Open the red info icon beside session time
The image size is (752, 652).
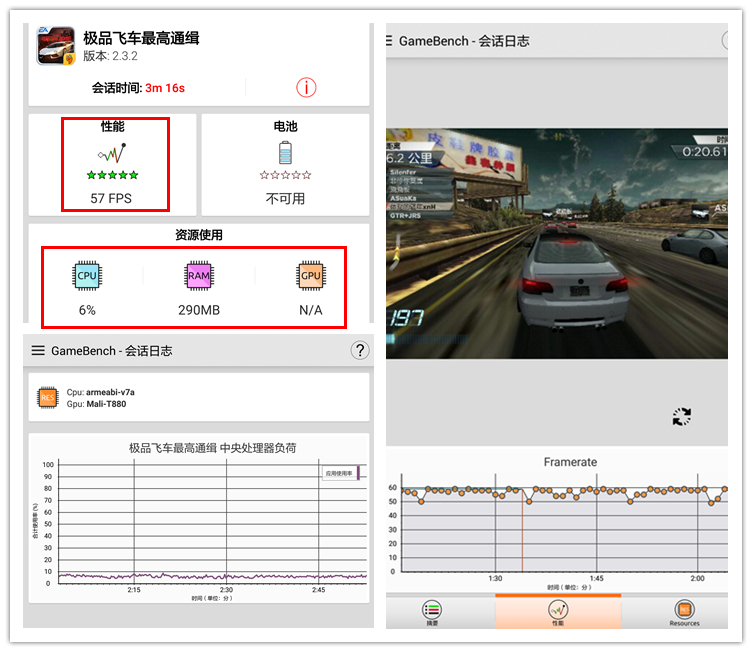point(306,87)
